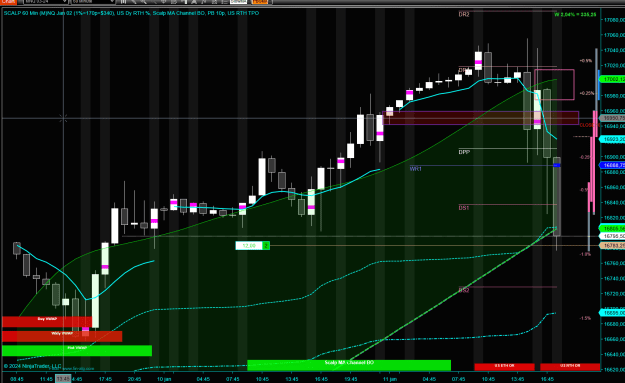The width and height of the screenshot is (625, 383).
Task: Click the red Buy VWAP bar
Action: (47, 322)
